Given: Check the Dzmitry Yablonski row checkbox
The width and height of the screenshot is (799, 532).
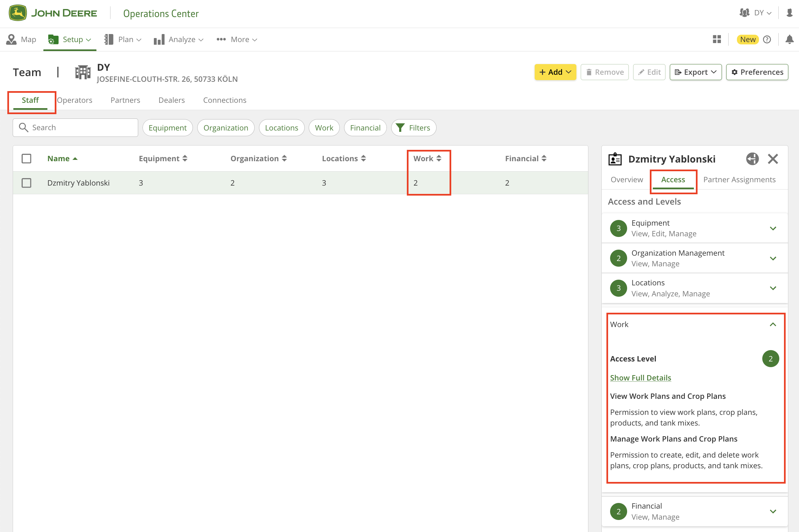Looking at the screenshot, I should point(26,183).
